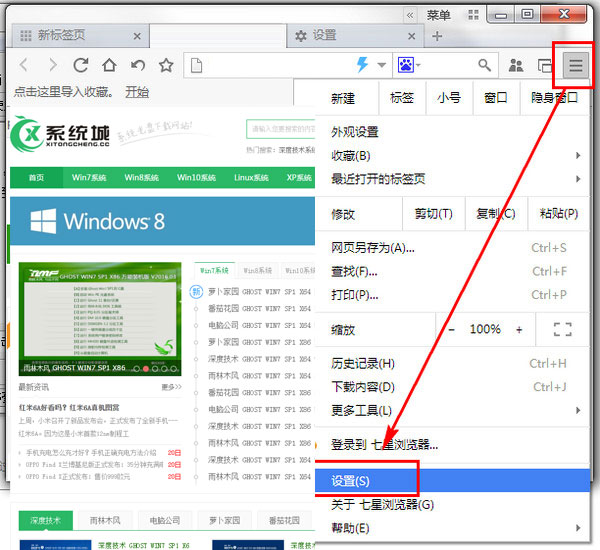The height and width of the screenshot is (550, 600).
Task: Bookmark this page with the star icon
Action: click(166, 65)
